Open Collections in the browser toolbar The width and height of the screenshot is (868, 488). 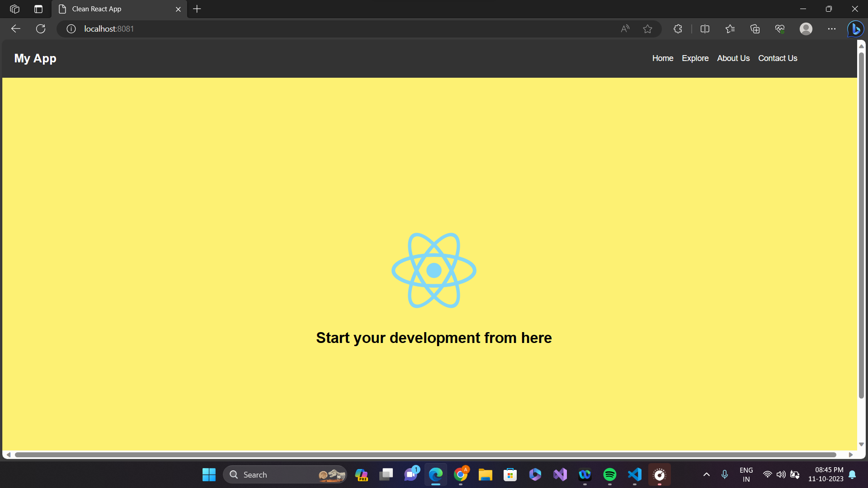pyautogui.click(x=754, y=28)
